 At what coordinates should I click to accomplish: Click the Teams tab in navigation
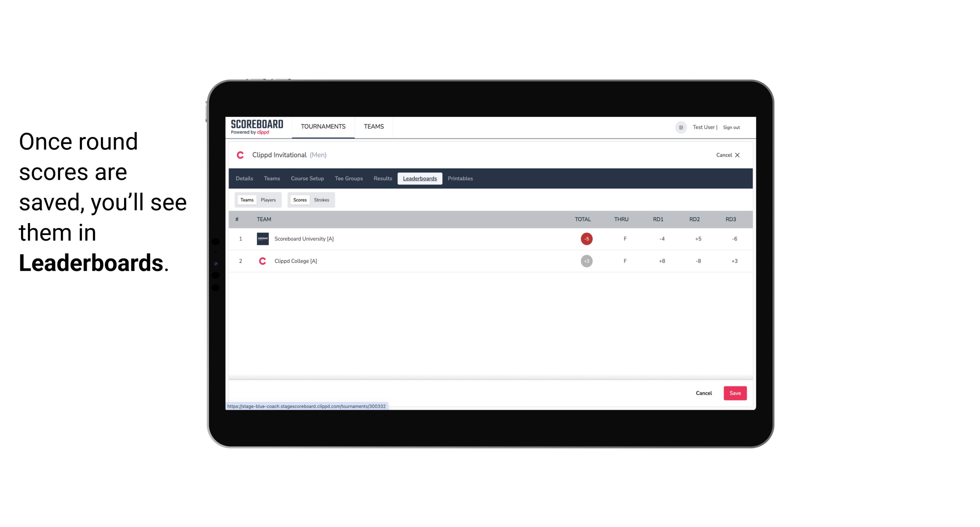point(373,127)
